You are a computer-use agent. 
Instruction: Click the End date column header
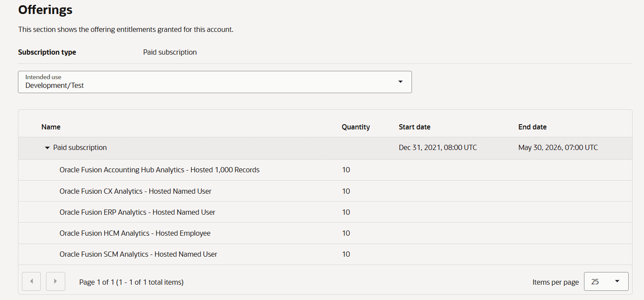[x=532, y=127]
